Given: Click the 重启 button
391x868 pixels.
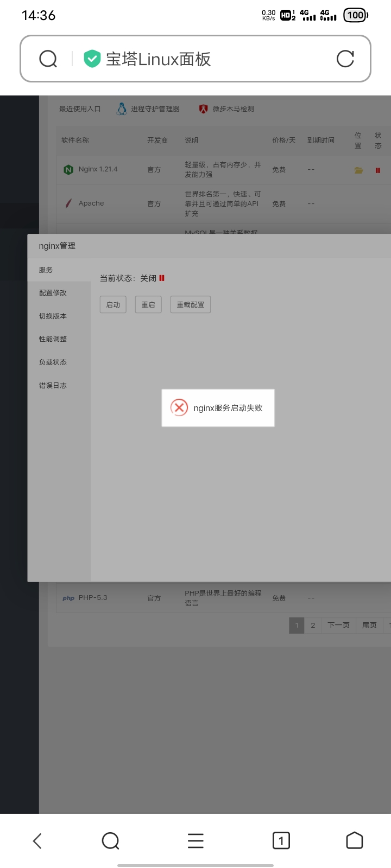Looking at the screenshot, I should point(148,305).
